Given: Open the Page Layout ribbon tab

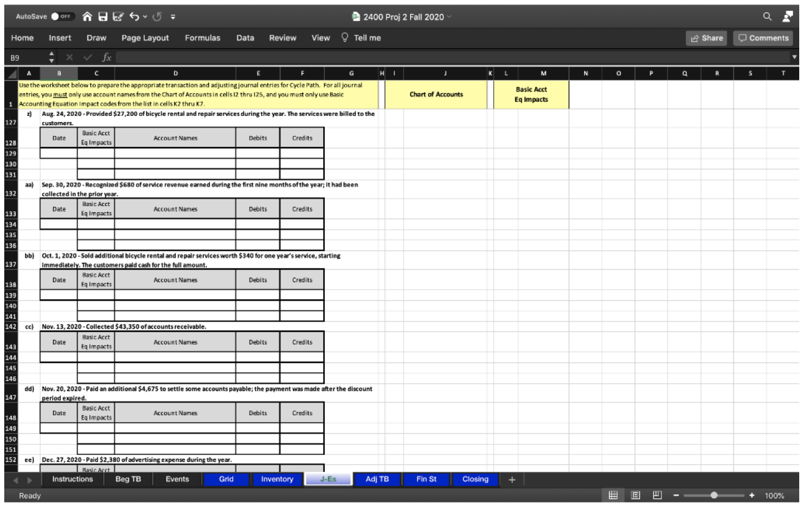Looking at the screenshot, I should tap(145, 38).
